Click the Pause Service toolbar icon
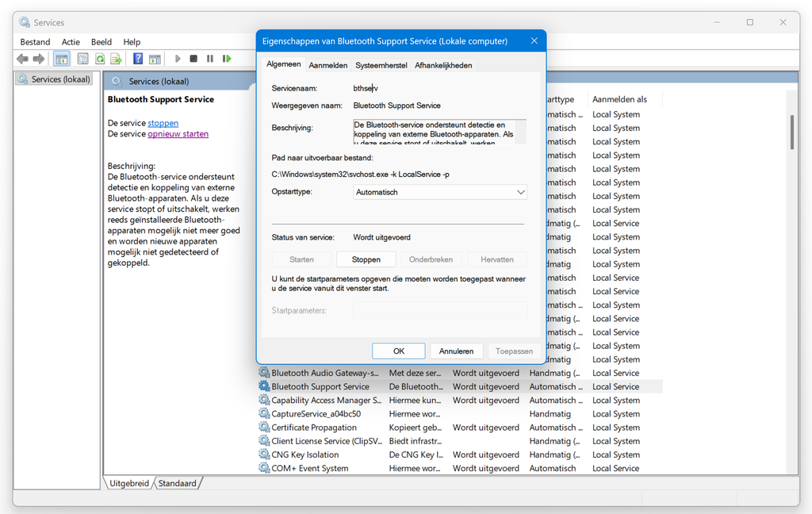 click(x=209, y=59)
